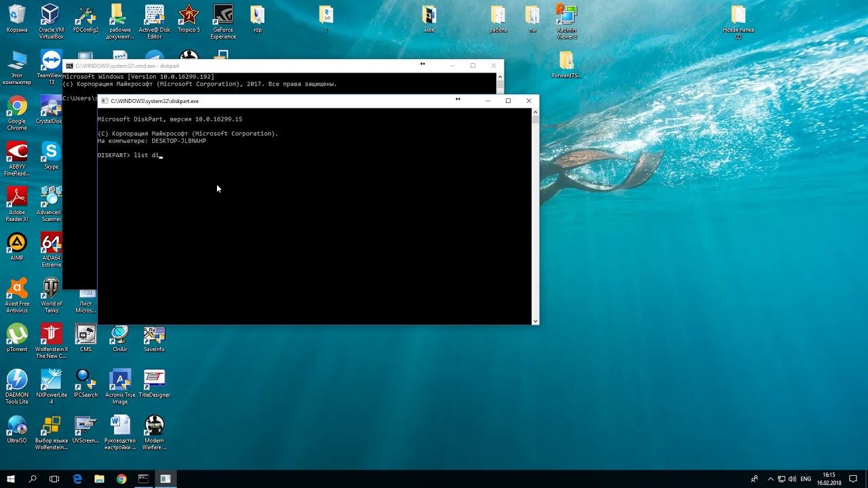Select the Radmin Viewer 3 desktop icon

coord(567,22)
